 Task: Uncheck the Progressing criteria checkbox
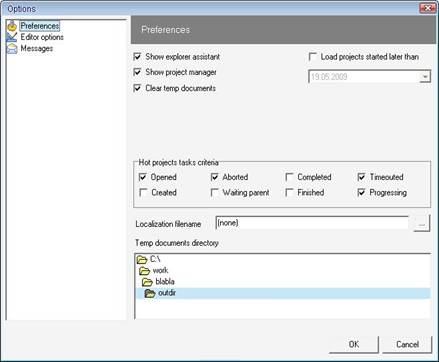click(x=362, y=192)
